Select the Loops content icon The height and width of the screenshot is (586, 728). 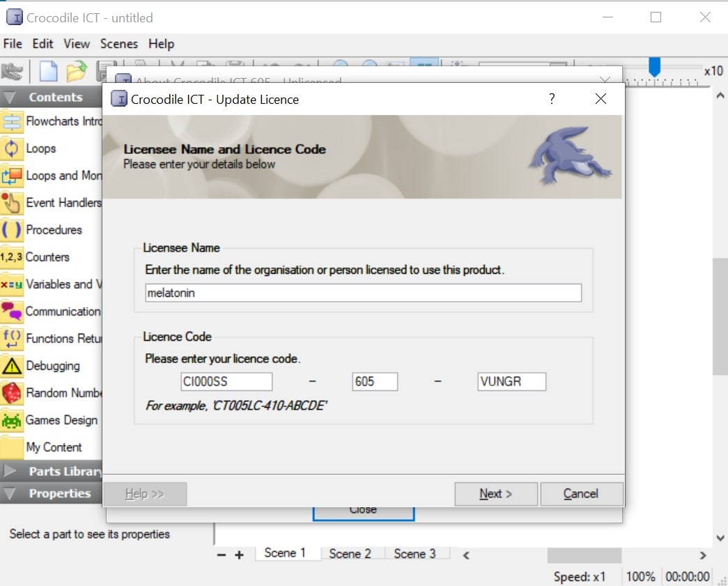point(13,148)
